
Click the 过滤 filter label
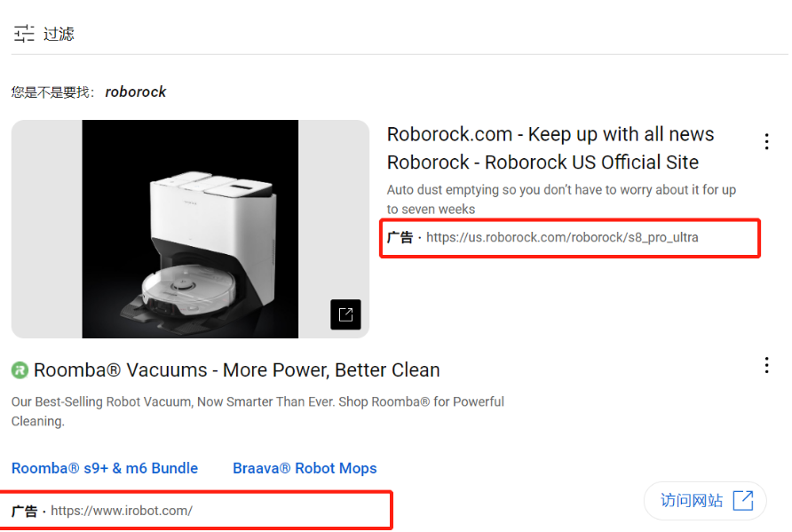tap(59, 34)
